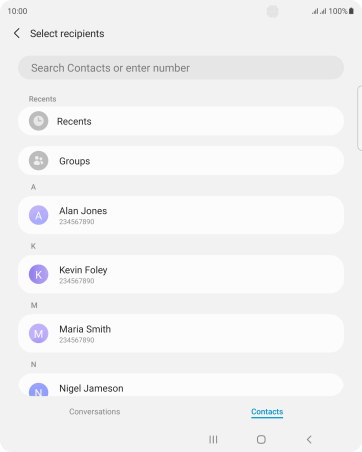Image resolution: width=362 pixels, height=452 pixels.
Task: Switch to the Contacts tab
Action: pyautogui.click(x=267, y=412)
